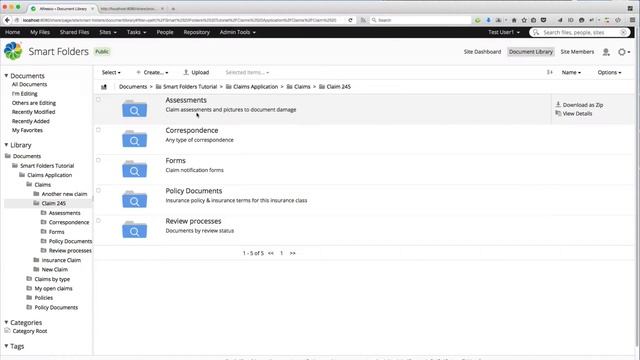Screen dimensions: 640x360
Task: Switch to Site Dashboard
Action: (482, 52)
